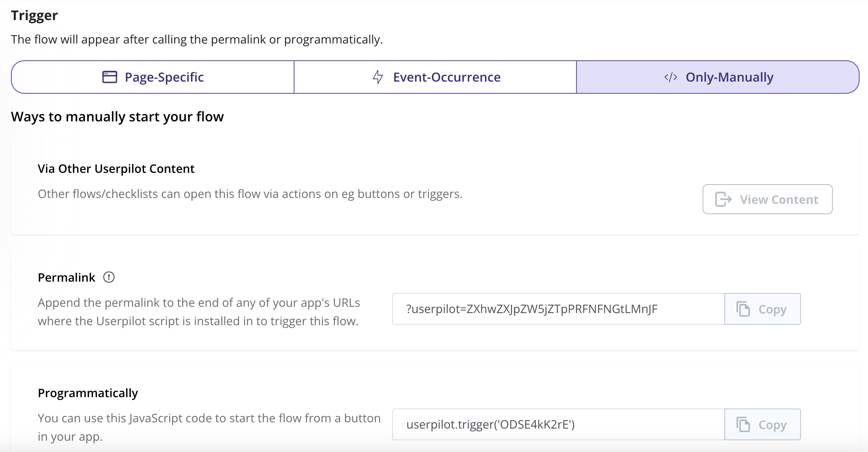
Task: Click the exit arrow icon in View Content
Action: pos(723,199)
